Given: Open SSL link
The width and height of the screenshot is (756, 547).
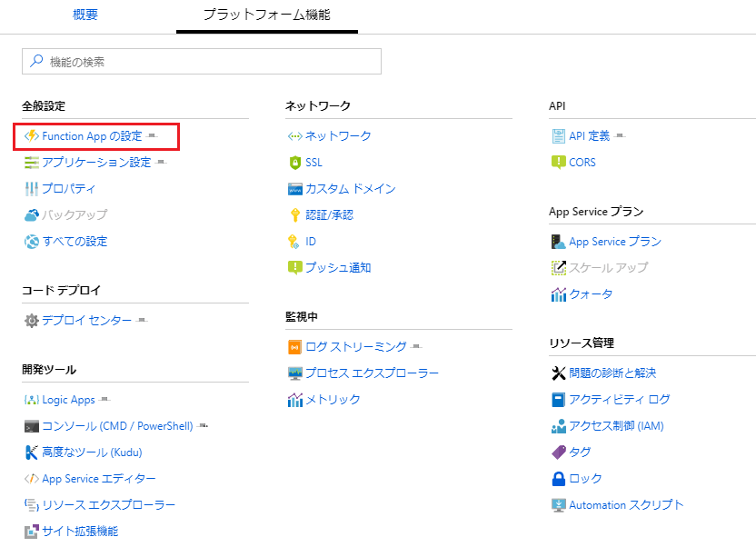Looking at the screenshot, I should coord(313,163).
